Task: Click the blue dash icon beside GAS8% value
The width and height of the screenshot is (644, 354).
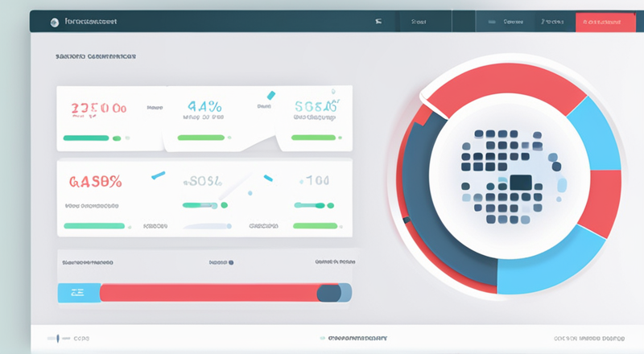Action: (x=159, y=175)
